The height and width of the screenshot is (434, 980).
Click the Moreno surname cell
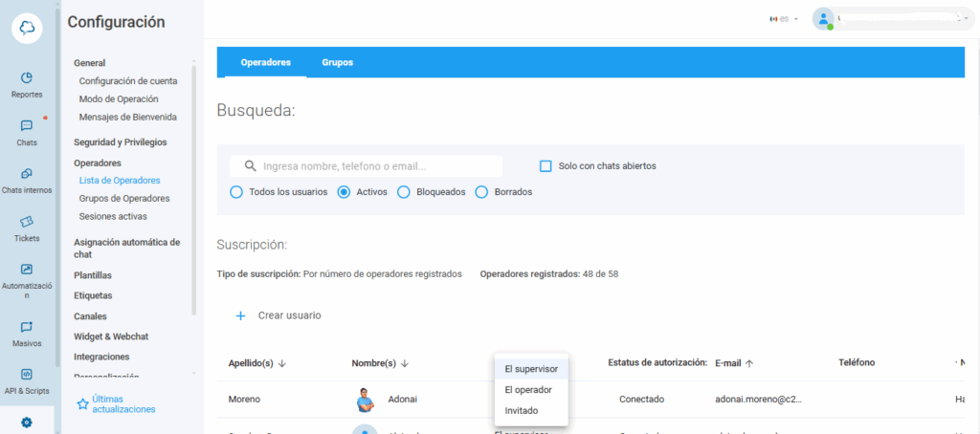pos(244,400)
